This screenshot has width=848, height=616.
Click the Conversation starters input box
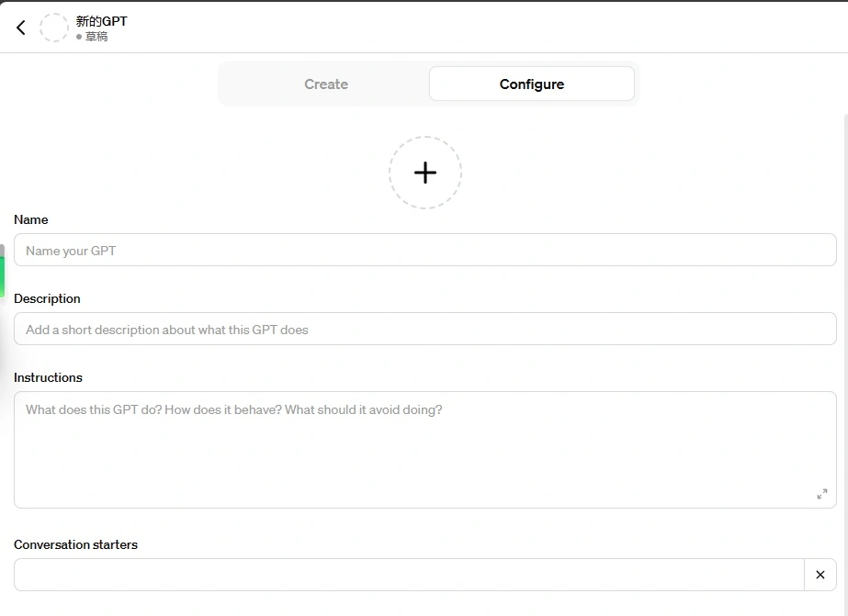tap(409, 575)
